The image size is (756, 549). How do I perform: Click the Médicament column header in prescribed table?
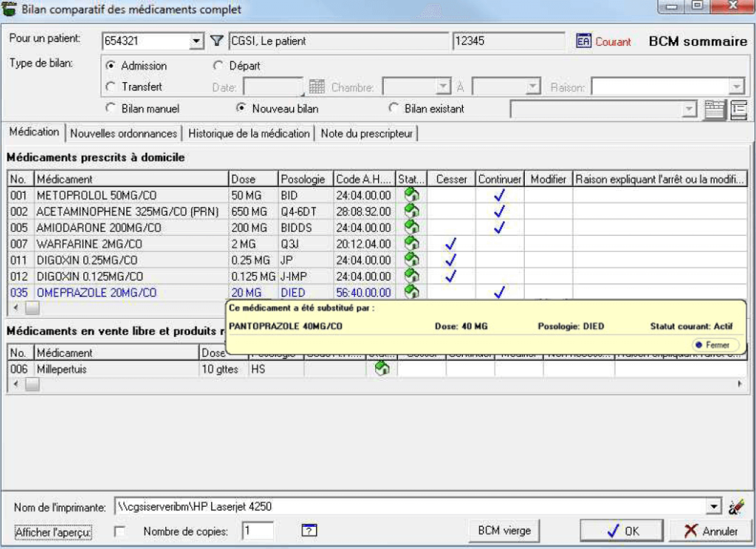click(131, 179)
